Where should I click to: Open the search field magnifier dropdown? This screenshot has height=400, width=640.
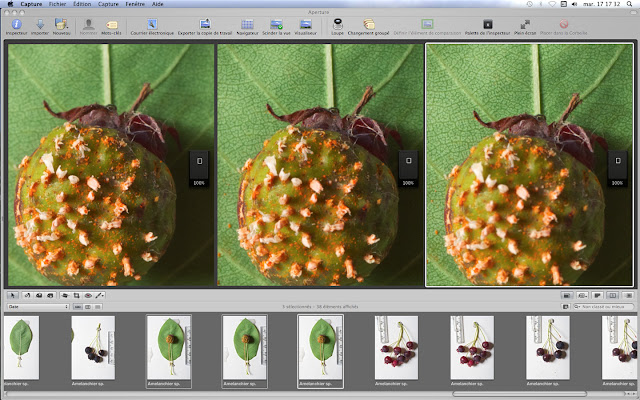pyautogui.click(x=577, y=307)
